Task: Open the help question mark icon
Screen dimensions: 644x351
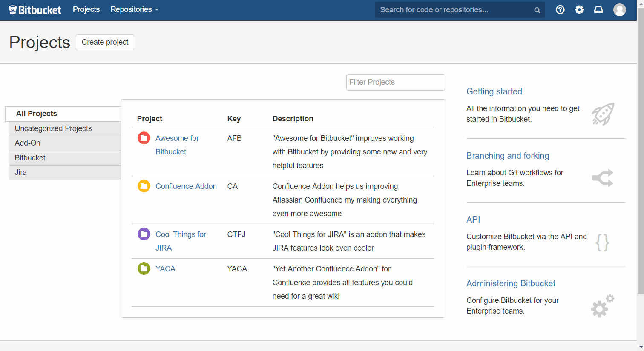Action: 560,9
